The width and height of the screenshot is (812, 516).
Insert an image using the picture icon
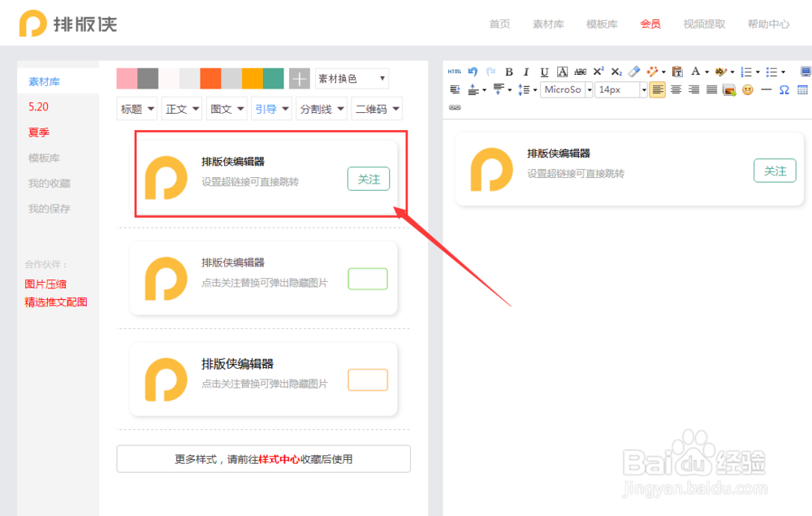point(730,90)
